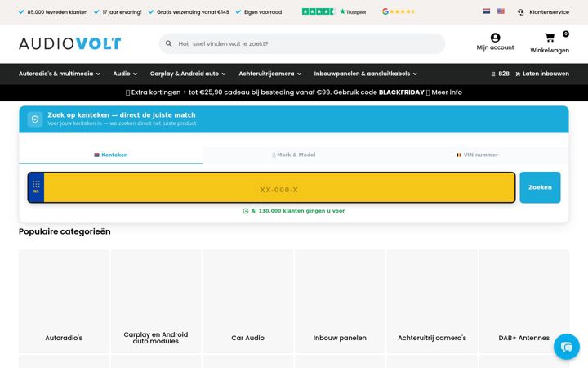
Task: Click the BLACKFRIDAY code text
Action: (401, 92)
